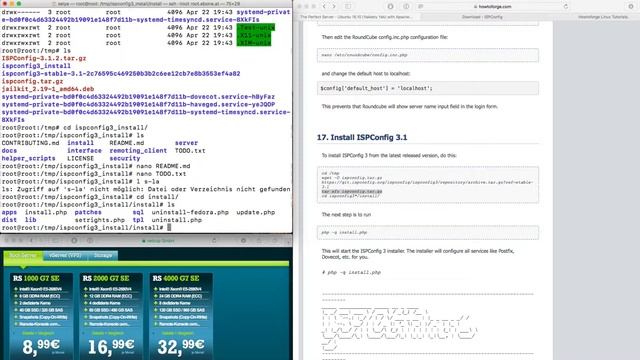Viewport: 640px width, 360px height.
Task: Go forward in the howtoforge Safari window
Action: [x=334, y=7]
